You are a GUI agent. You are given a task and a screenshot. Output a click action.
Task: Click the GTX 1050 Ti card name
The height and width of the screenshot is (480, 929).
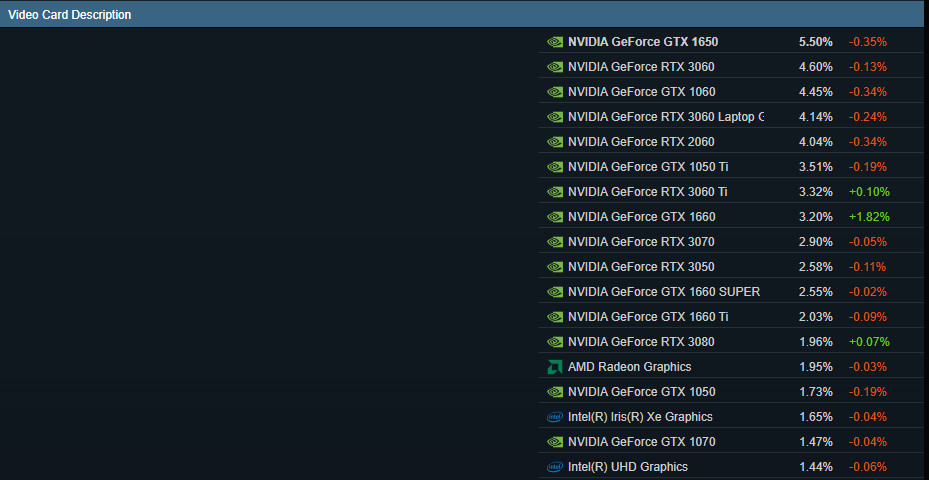648,167
